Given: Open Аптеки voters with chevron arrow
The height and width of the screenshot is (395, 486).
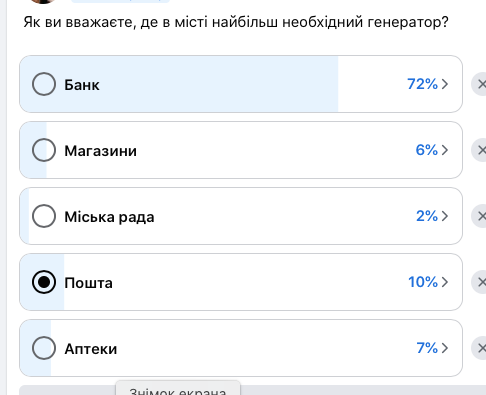Looking at the screenshot, I should pos(445,348).
